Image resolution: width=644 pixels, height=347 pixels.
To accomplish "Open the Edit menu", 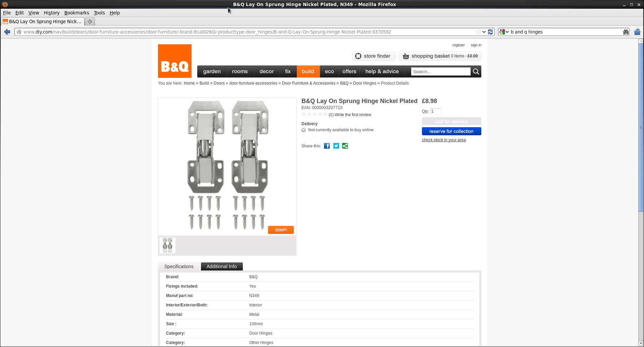I will click(x=19, y=13).
